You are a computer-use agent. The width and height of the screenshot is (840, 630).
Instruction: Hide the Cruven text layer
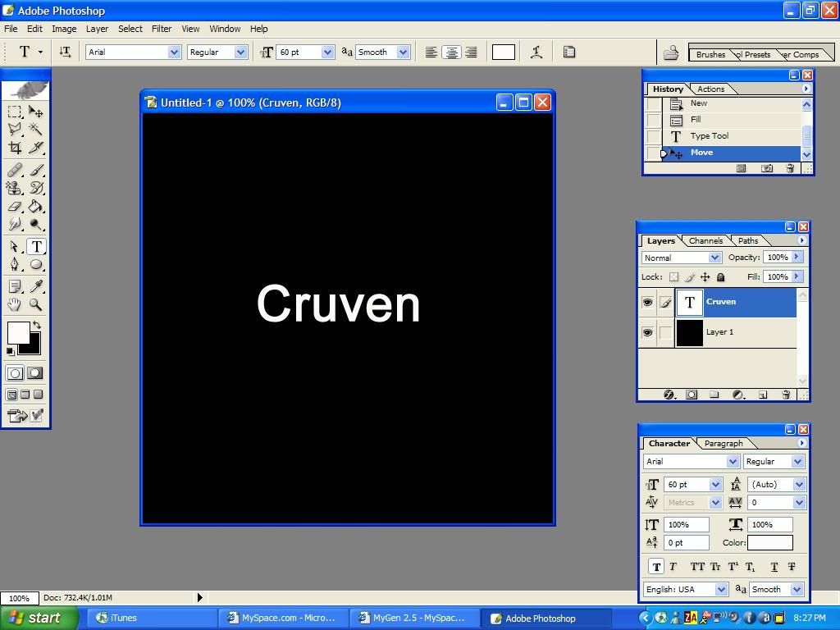click(x=647, y=302)
